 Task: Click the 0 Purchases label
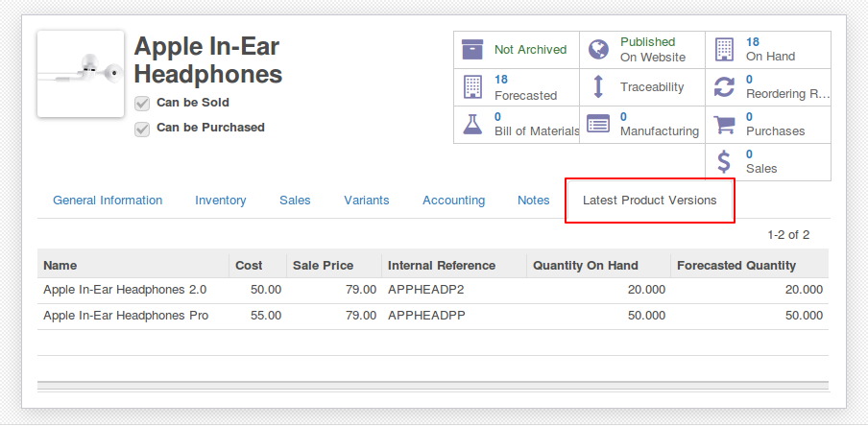pos(775,125)
